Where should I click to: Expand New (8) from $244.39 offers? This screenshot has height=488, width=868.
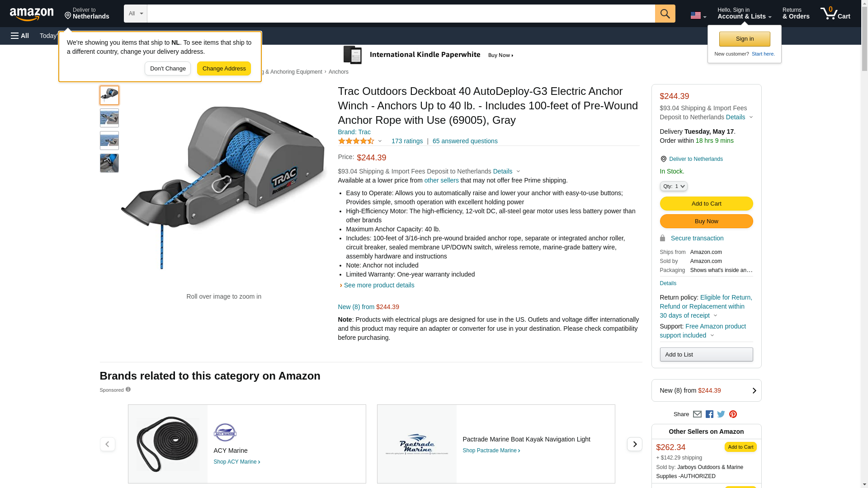(x=706, y=390)
